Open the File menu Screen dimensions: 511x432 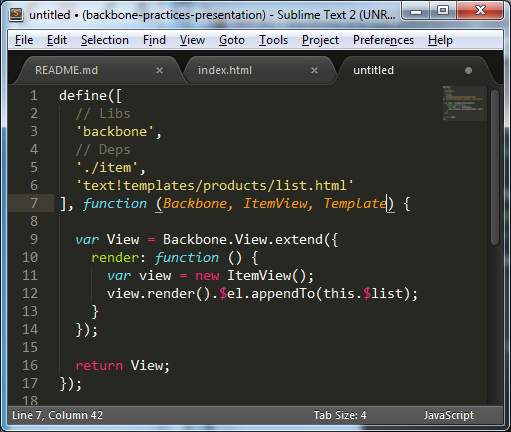point(24,40)
